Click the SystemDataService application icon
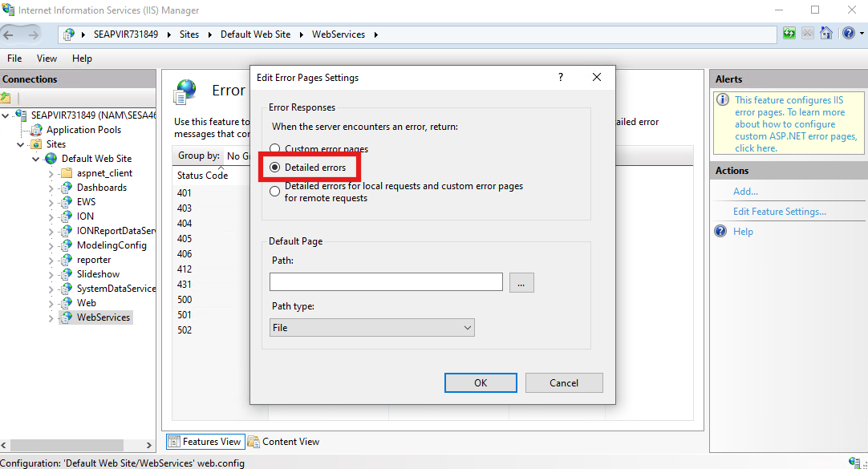 point(67,288)
